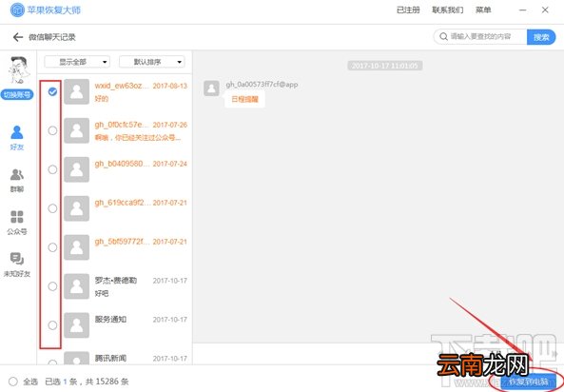Click the account profile avatar picture
Viewport: 564px width, 392px height.
coord(18,69)
